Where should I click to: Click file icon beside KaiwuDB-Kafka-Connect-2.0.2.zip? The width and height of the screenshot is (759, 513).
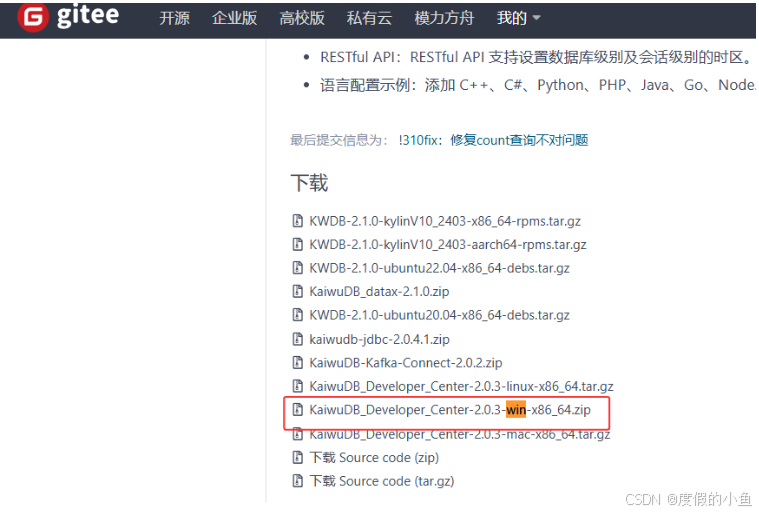[x=297, y=362]
